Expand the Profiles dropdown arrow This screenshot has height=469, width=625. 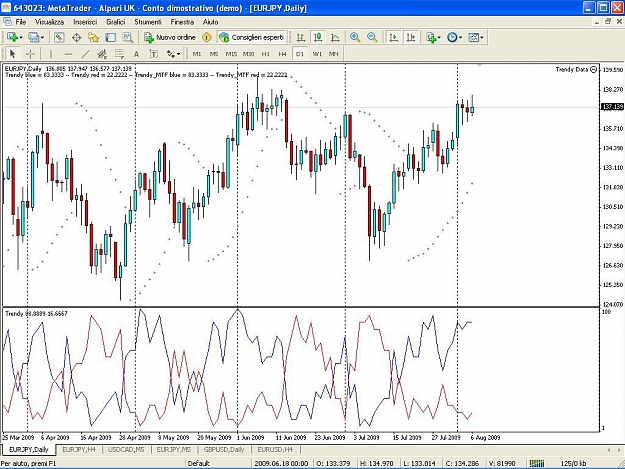[x=42, y=37]
